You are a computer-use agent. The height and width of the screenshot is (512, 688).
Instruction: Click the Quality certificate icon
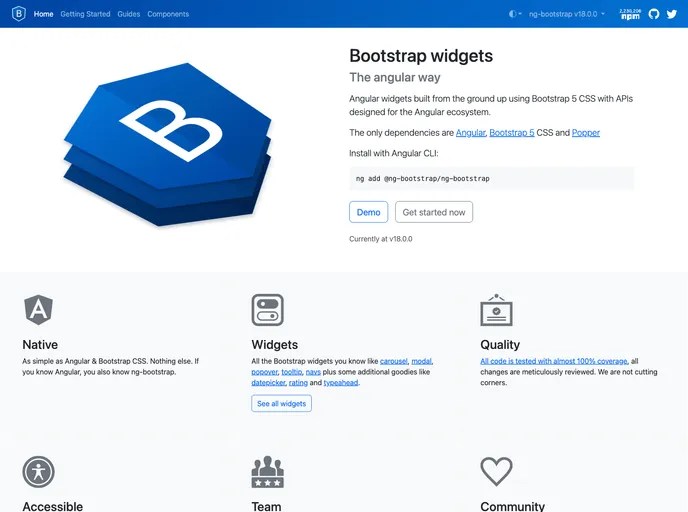(496, 310)
